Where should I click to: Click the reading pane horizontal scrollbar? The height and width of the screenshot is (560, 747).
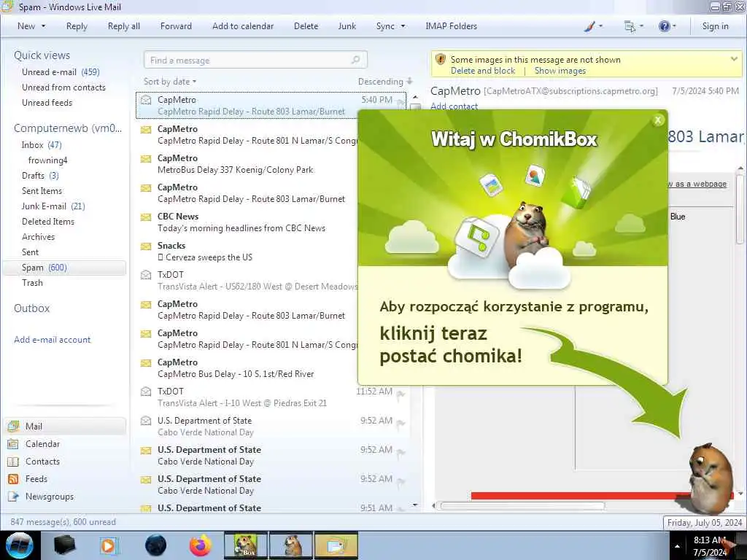point(522,505)
